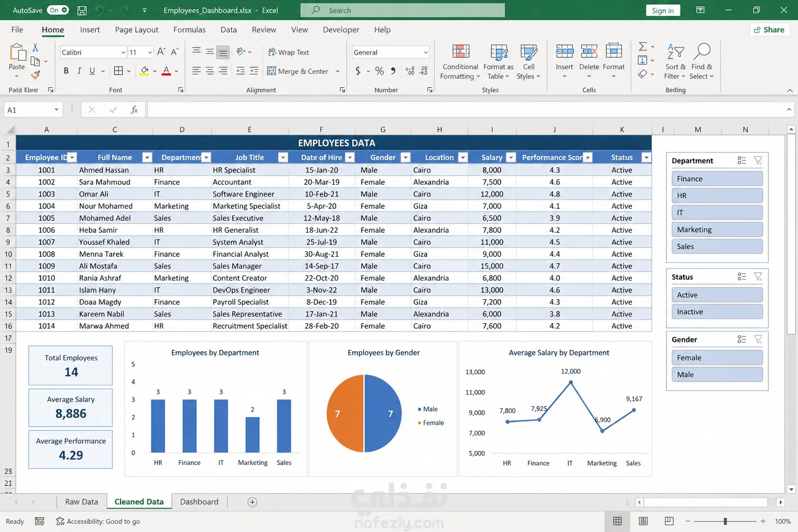Open the Formulas ribbon tab
The height and width of the screenshot is (532, 798).
[x=190, y=30]
